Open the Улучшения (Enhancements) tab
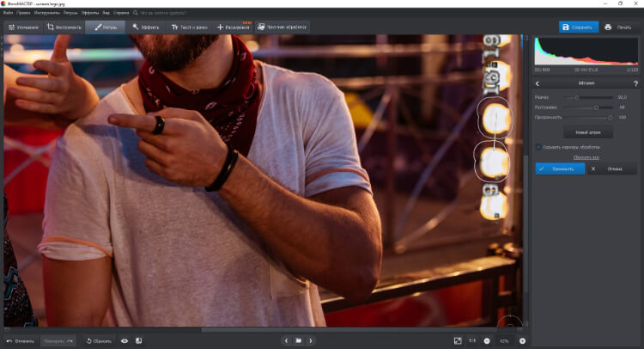The image size is (644, 349). pos(22,28)
